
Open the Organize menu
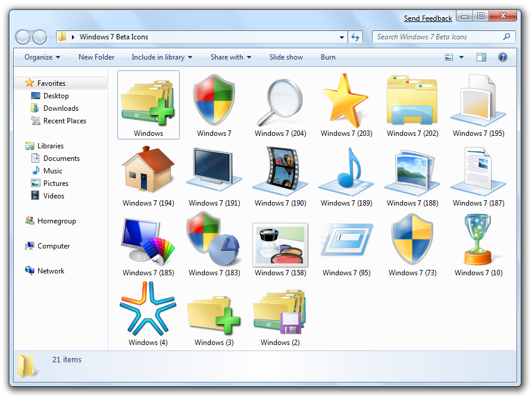[42, 57]
